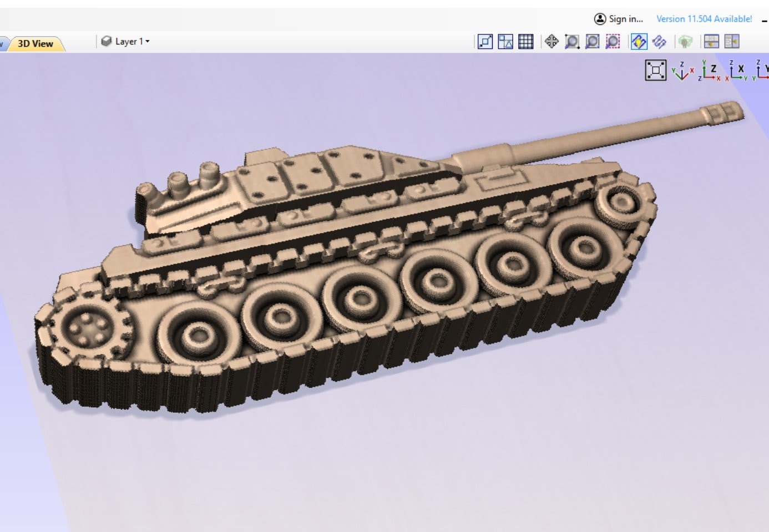Click the tile windows vertically button
This screenshot has width=769, height=532.
pyautogui.click(x=731, y=42)
